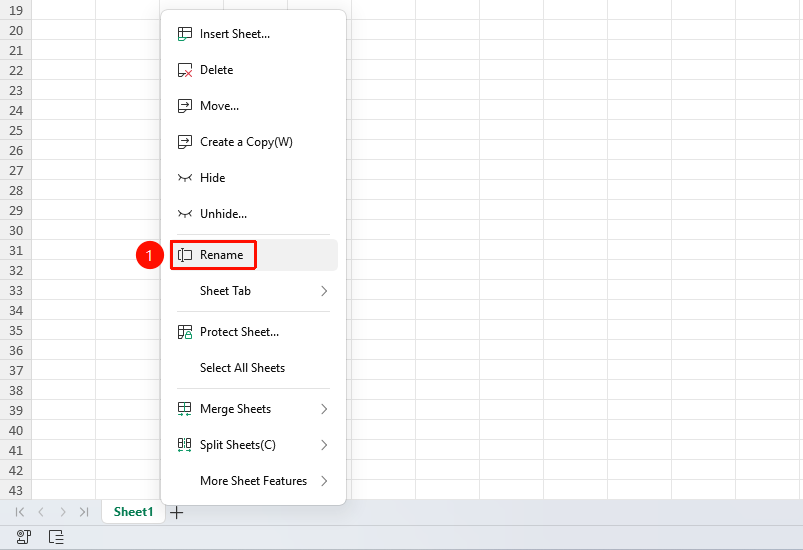Viewport: 803px width, 550px height.
Task: Click the Hide sheet eye icon
Action: 184,178
